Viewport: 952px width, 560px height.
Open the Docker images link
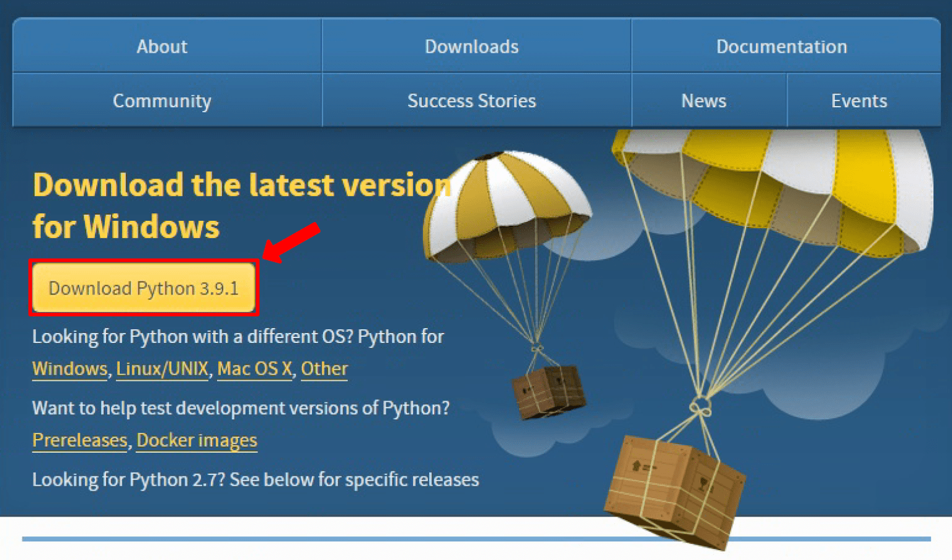point(197,440)
